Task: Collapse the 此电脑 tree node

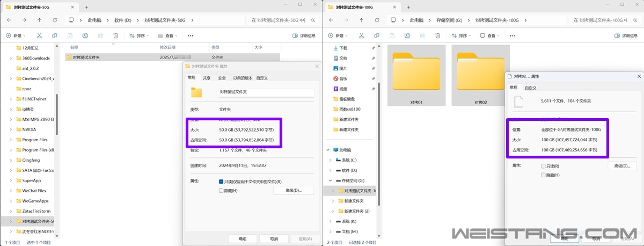Action: 328,150
